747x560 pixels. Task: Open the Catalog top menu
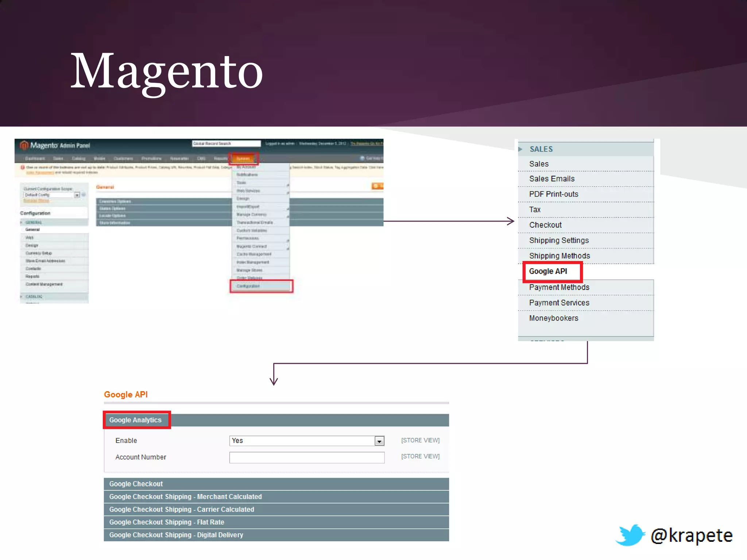[x=78, y=159]
